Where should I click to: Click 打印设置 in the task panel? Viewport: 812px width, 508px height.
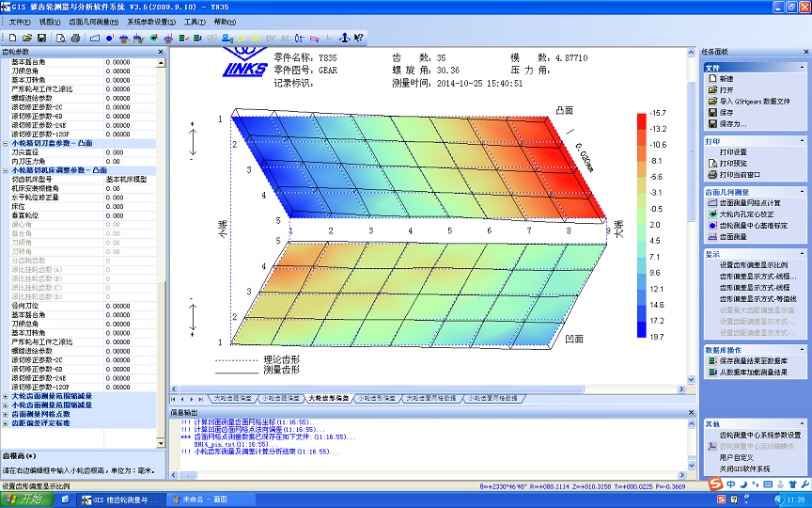tap(733, 151)
